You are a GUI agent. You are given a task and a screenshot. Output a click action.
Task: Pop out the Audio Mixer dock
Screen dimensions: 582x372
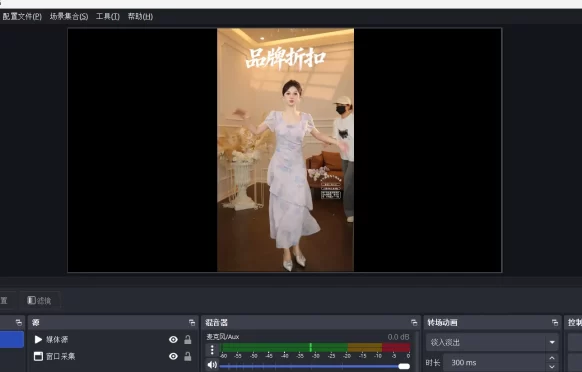click(414, 323)
